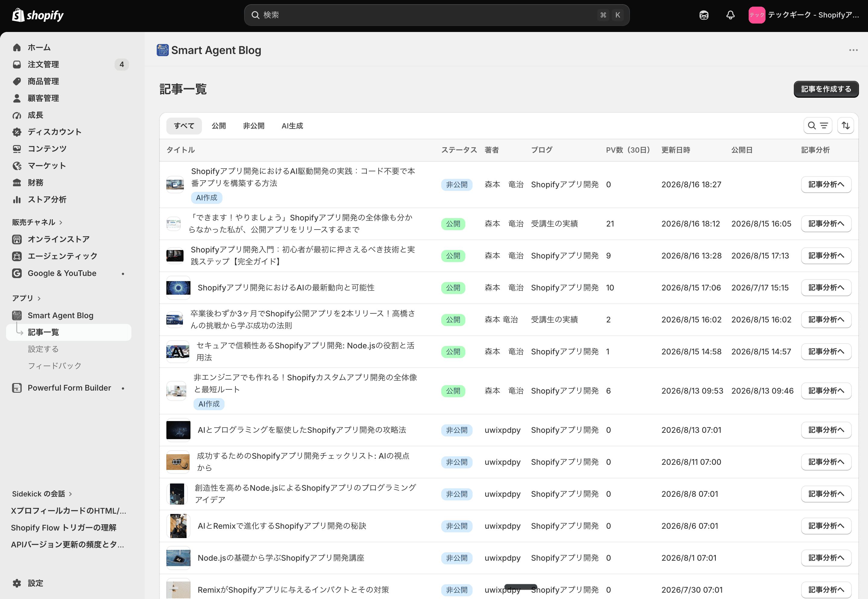Click the tag icon beside 商品管理
The height and width of the screenshot is (599, 868).
17,81
